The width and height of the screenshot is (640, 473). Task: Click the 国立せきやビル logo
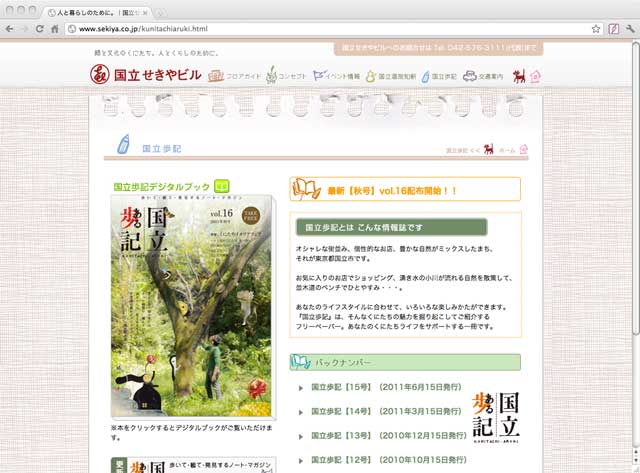pyautogui.click(x=146, y=75)
